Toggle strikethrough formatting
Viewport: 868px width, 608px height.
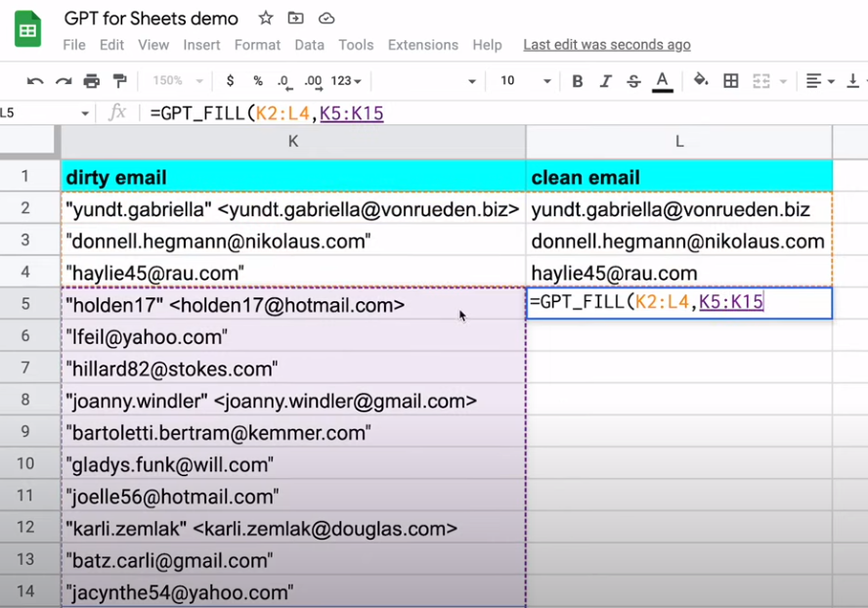click(633, 81)
